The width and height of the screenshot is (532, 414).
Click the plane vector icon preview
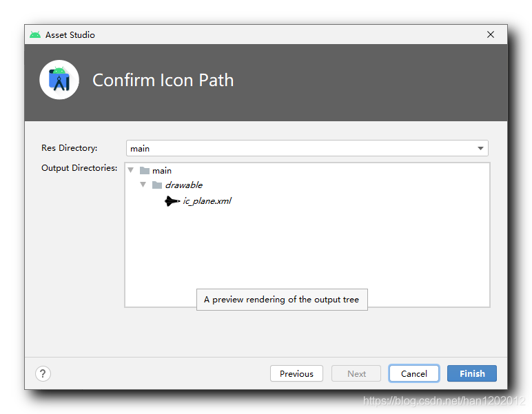pyautogui.click(x=172, y=201)
